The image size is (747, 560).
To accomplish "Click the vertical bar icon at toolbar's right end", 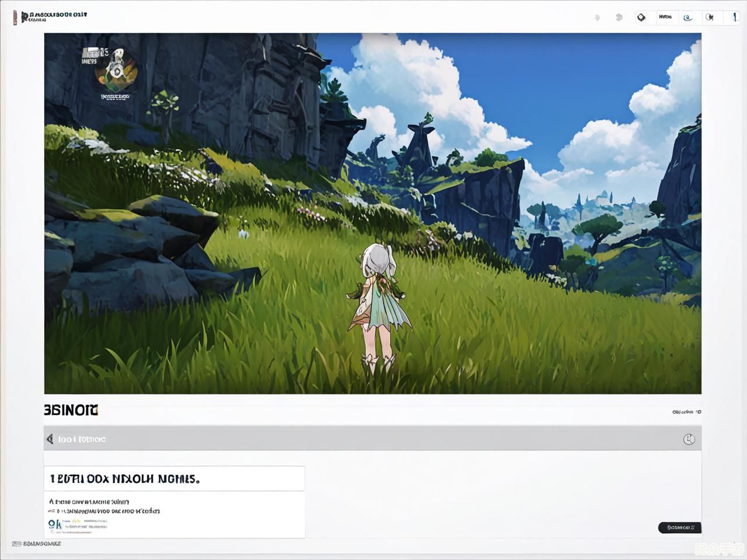I will [734, 17].
